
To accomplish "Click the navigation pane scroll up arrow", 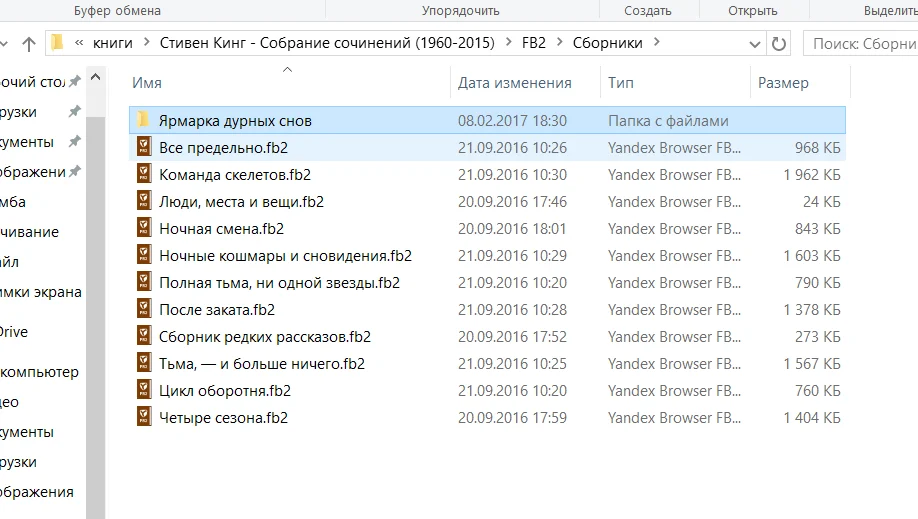I will [x=95, y=77].
